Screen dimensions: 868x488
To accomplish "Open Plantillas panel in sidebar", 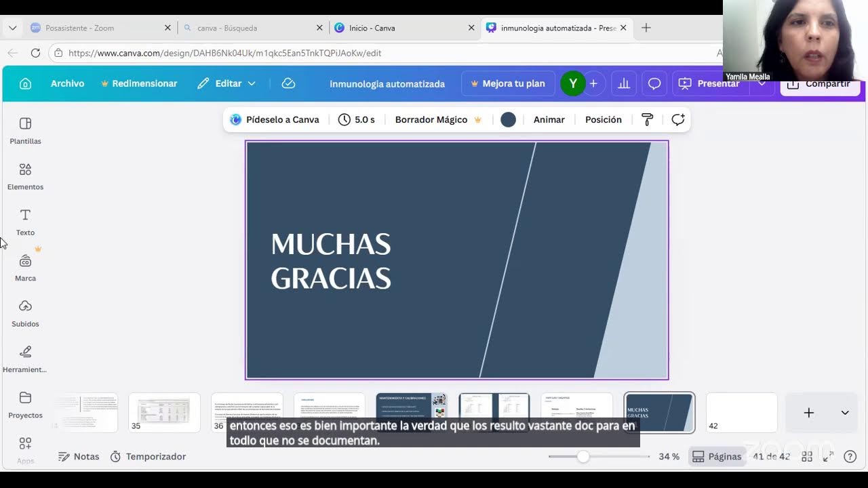I will [25, 131].
